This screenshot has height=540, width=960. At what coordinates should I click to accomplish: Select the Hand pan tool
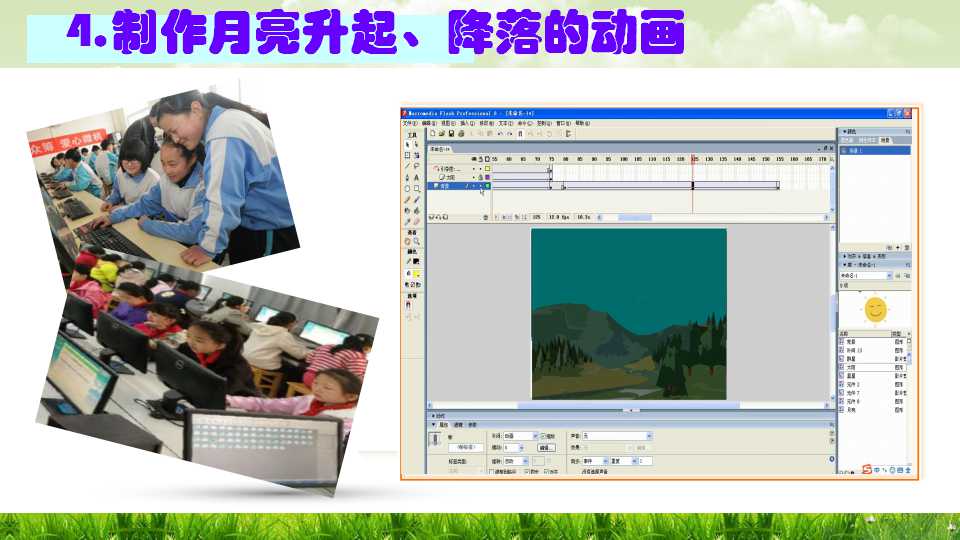[408, 241]
